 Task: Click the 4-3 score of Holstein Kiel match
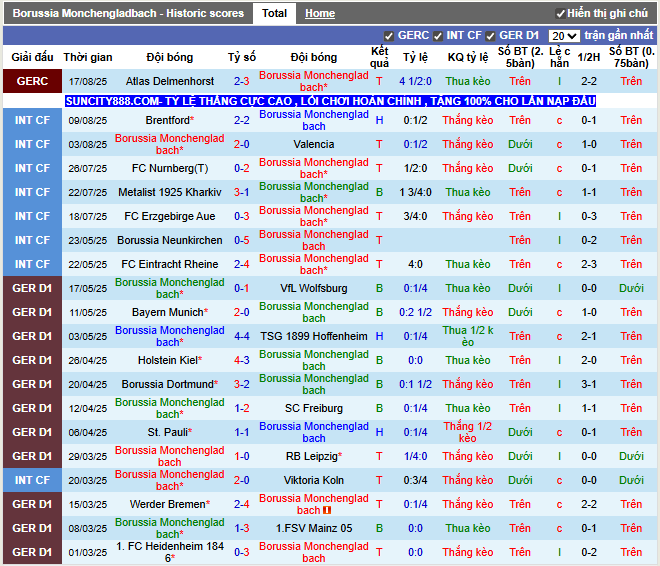242,360
